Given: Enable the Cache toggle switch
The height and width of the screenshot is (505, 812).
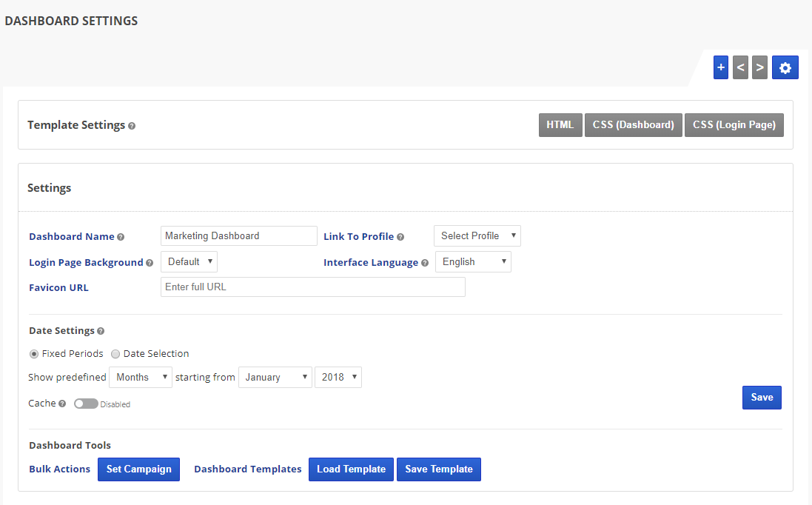Looking at the screenshot, I should coord(86,404).
